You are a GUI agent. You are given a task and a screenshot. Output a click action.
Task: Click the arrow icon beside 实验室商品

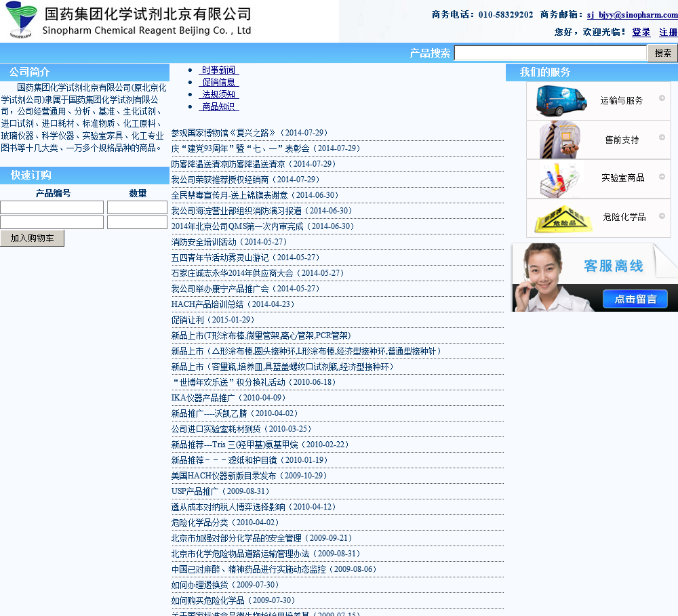[x=662, y=177]
